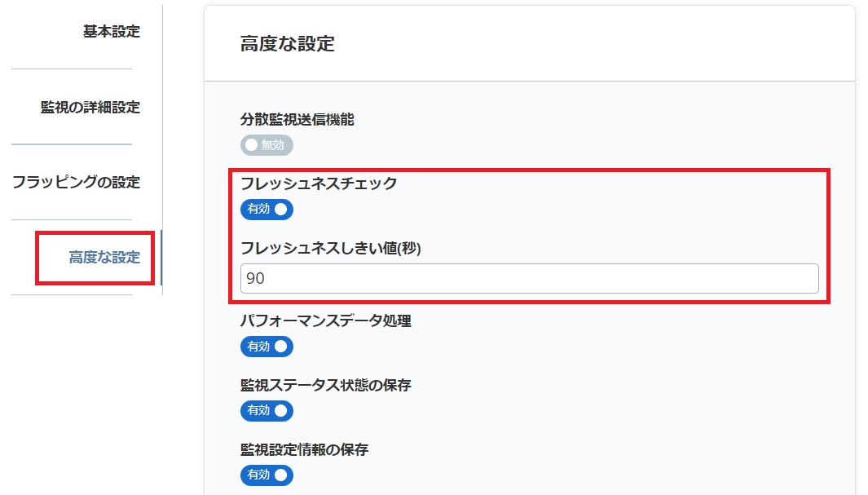Image resolution: width=868 pixels, height=495 pixels.
Task: Switch off the 監視設定情報の保存 toggle
Action: [267, 475]
